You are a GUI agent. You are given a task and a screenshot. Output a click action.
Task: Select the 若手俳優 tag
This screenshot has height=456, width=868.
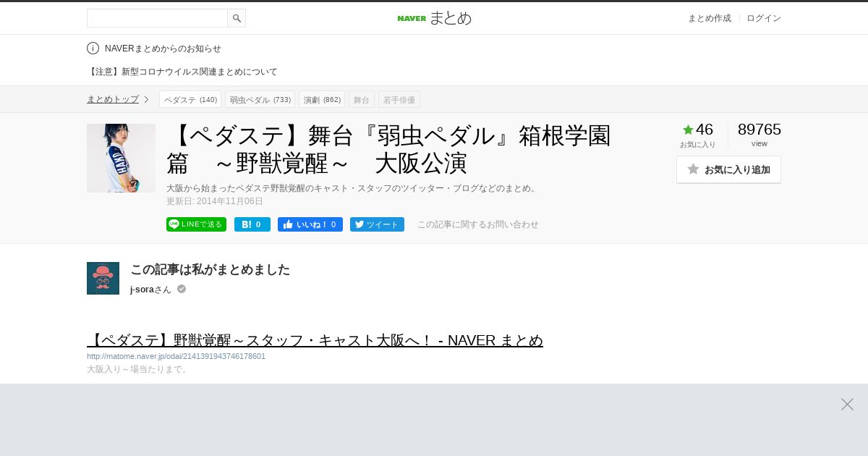coord(399,99)
